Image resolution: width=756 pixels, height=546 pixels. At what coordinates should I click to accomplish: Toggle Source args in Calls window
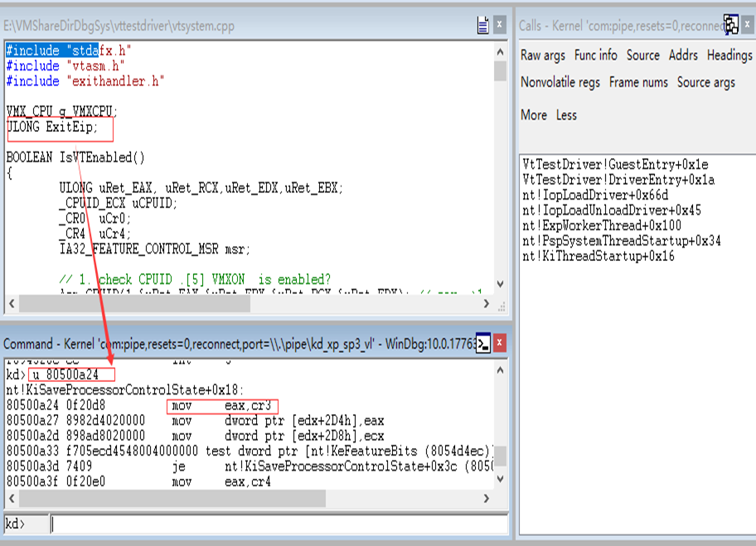coord(706,82)
